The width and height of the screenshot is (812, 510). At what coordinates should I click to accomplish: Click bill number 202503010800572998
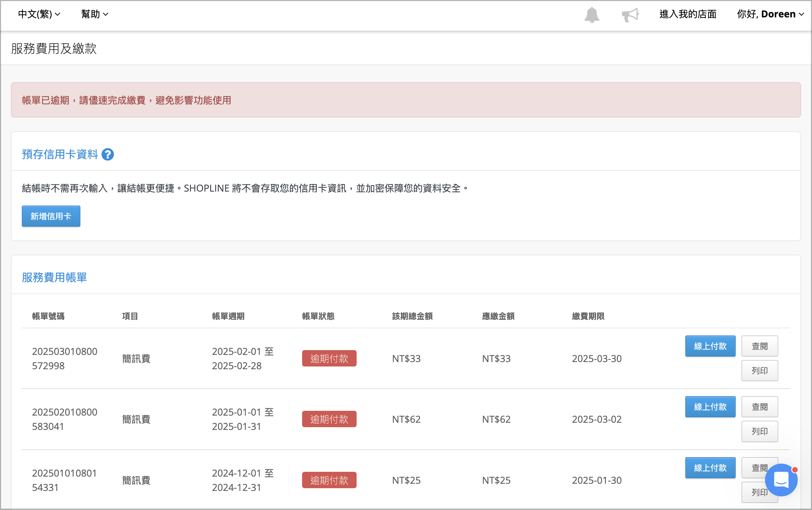point(65,358)
